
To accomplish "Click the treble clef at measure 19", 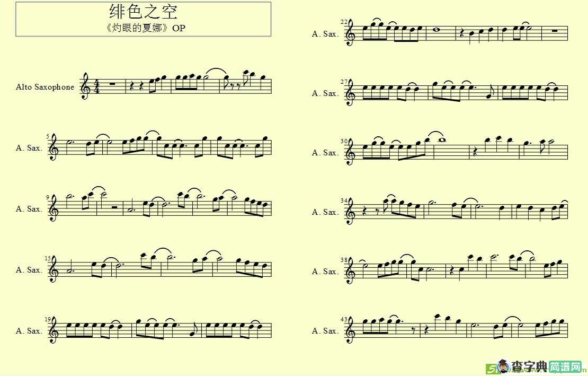I will 54,330.
